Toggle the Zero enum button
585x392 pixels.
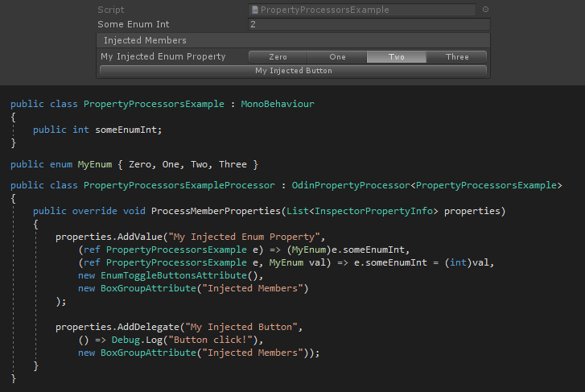tap(278, 56)
